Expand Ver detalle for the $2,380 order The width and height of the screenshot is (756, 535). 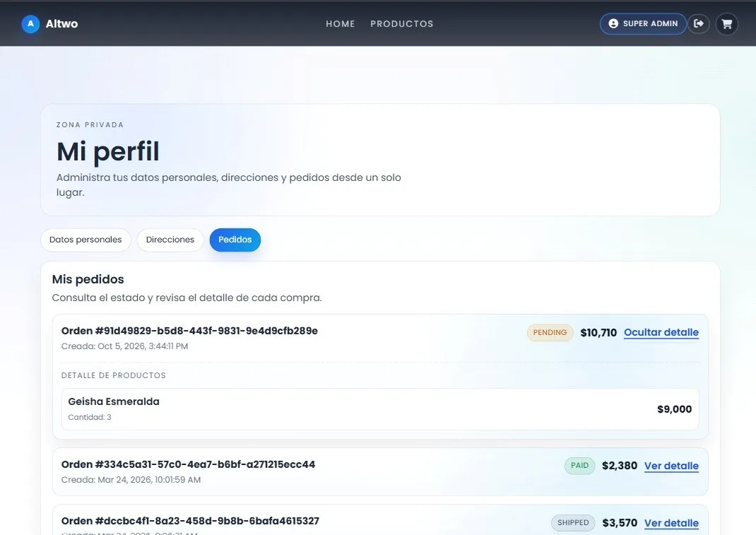tap(671, 466)
